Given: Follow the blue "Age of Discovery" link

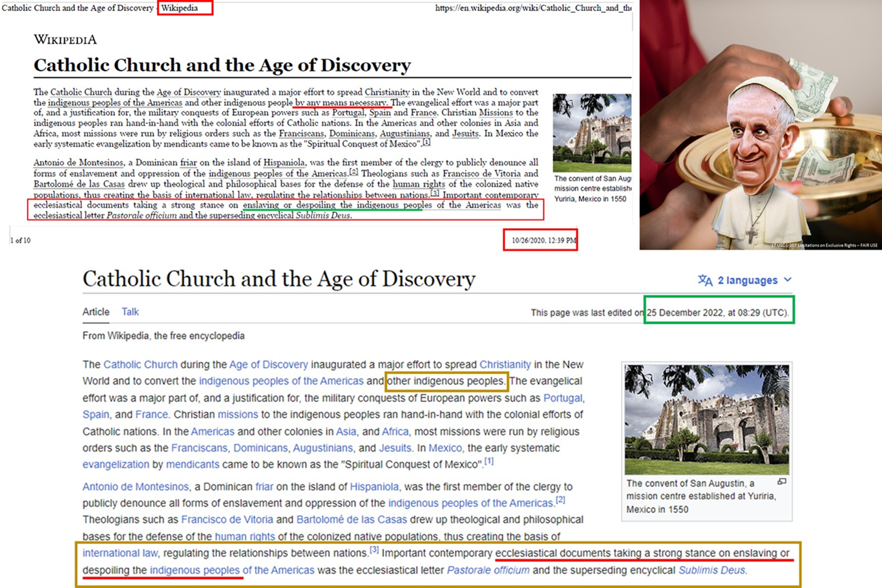Looking at the screenshot, I should tap(268, 364).
